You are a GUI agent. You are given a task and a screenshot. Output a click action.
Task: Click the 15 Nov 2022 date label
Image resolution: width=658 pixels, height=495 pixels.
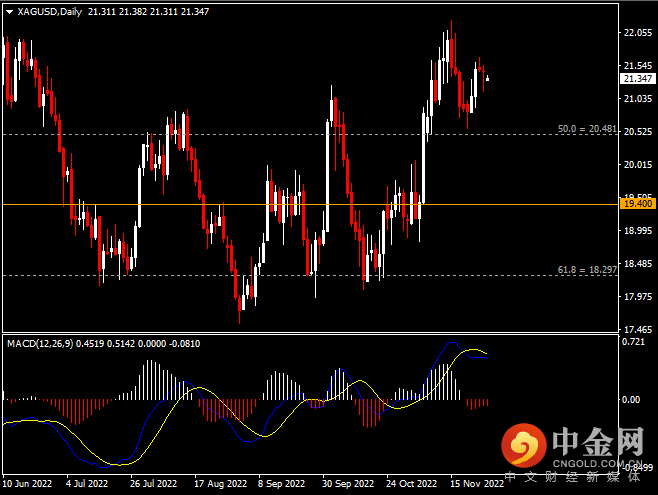pos(475,482)
